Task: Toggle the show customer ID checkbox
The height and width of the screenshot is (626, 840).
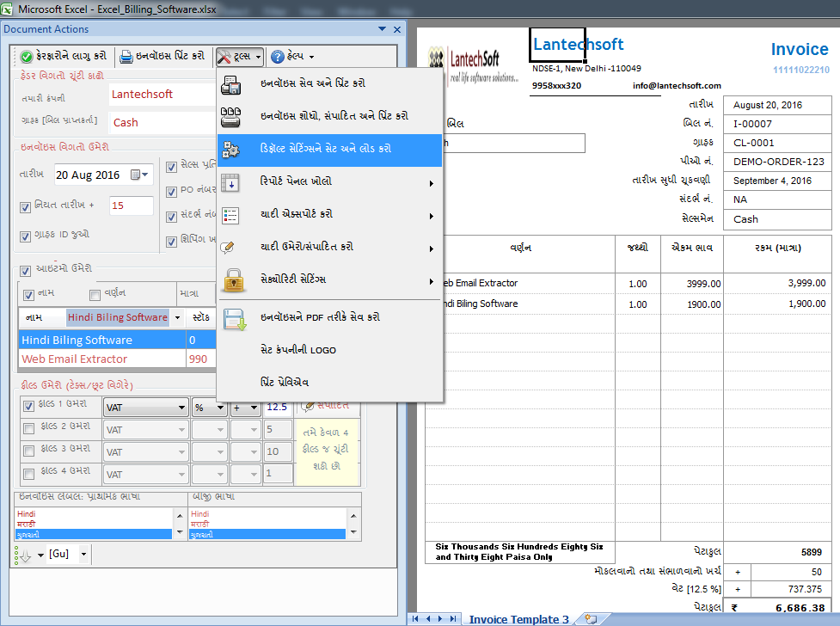Action: (x=25, y=236)
